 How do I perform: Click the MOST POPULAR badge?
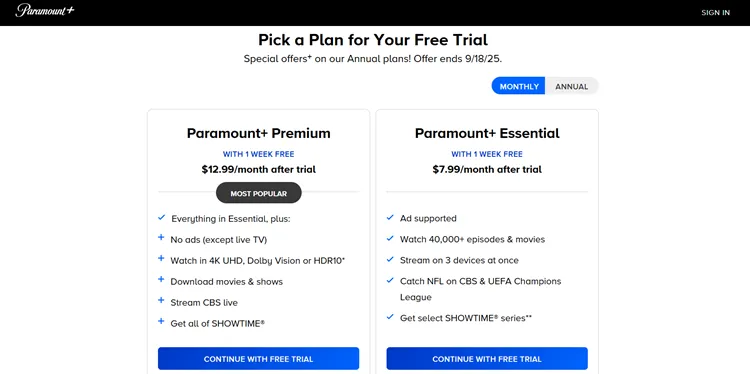coord(259,193)
